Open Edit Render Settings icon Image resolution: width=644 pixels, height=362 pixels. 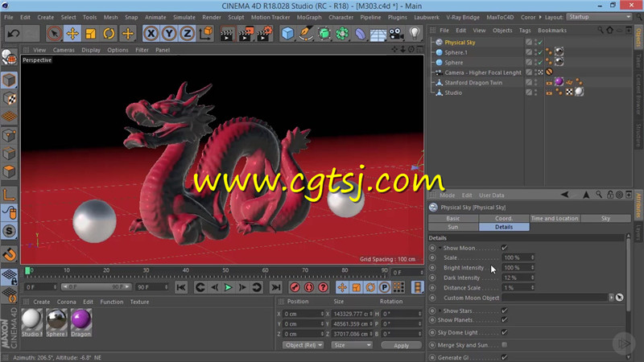pos(265,34)
